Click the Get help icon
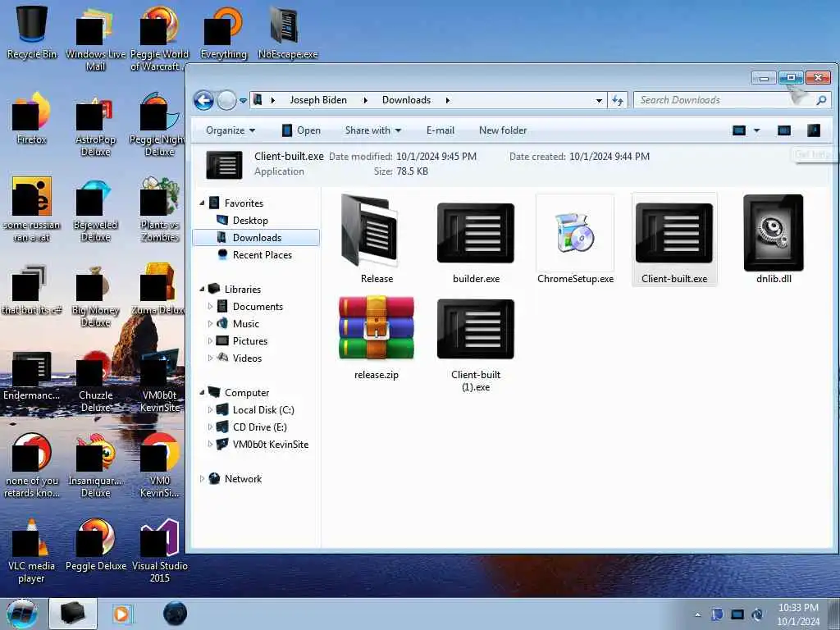The height and width of the screenshot is (630, 840). tap(814, 130)
